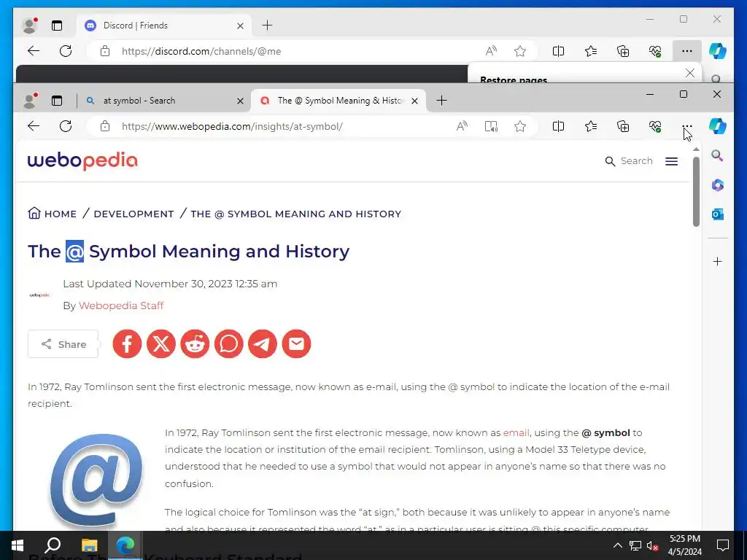The image size is (747, 560).
Task: Share article on X (Twitter)
Action: point(161,344)
